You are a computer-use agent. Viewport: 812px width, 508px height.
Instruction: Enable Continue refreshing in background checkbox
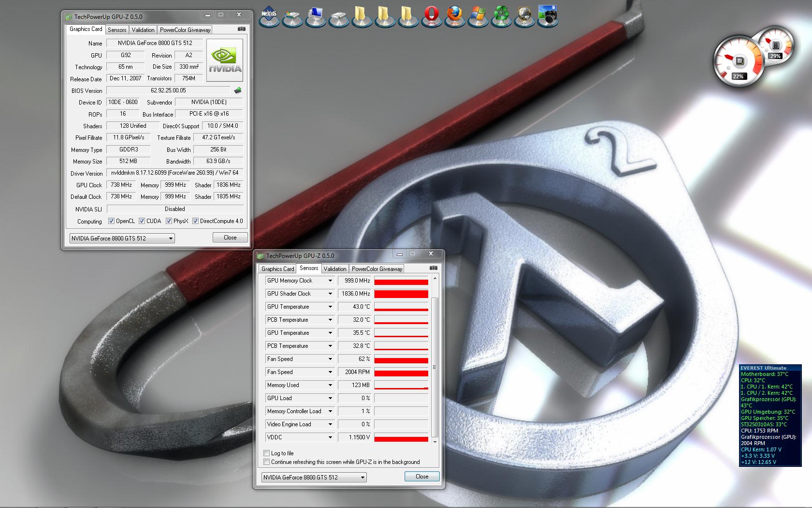[266, 462]
